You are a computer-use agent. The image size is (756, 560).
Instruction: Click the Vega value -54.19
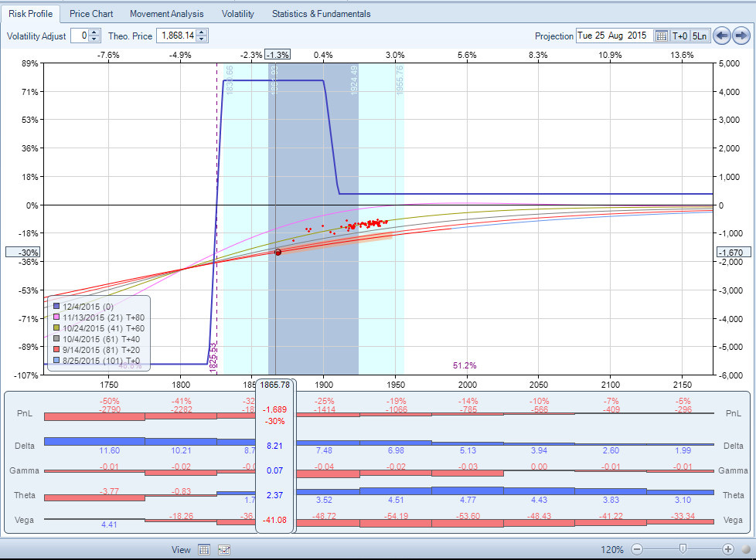[396, 516]
